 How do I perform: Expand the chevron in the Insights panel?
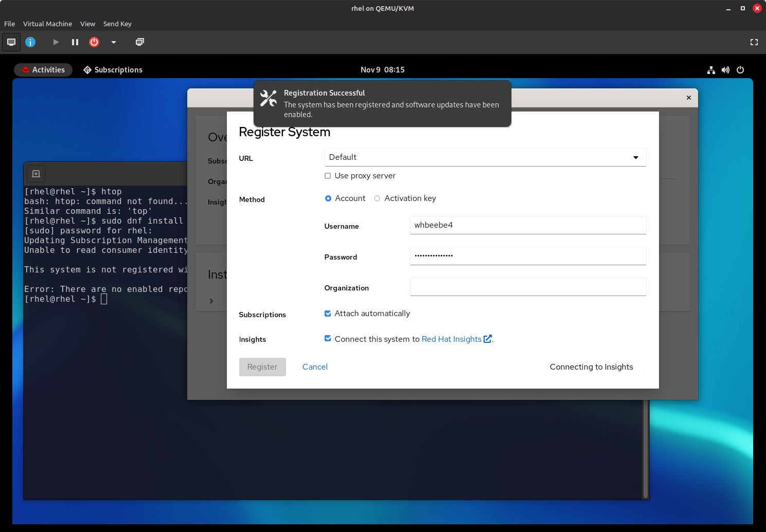point(211,301)
